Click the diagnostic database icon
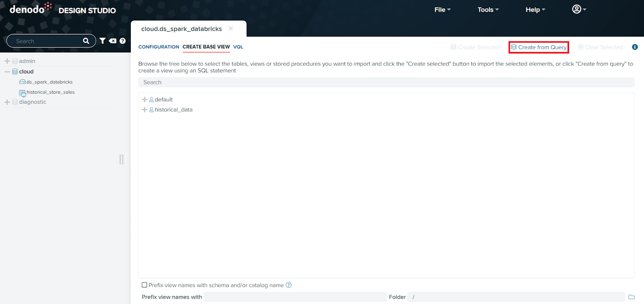The height and width of the screenshot is (304, 644). coord(15,102)
